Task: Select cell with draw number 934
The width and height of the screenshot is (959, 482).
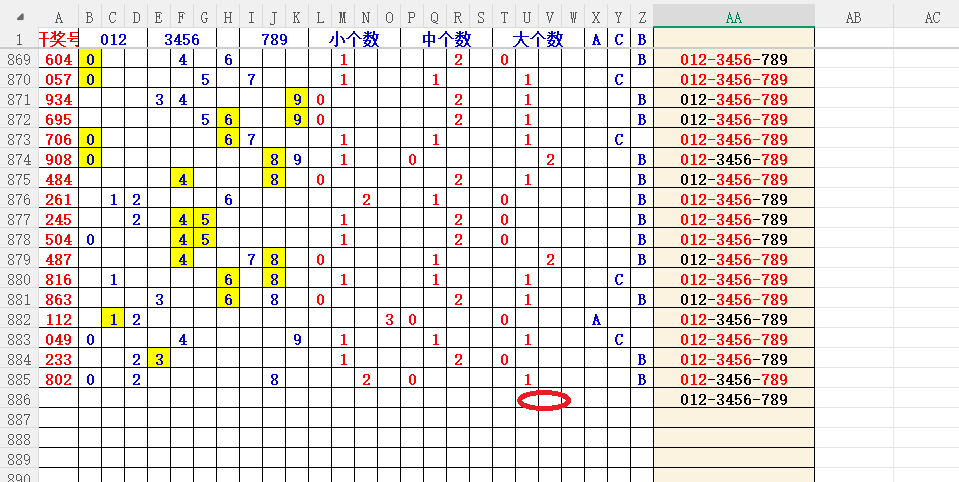Action: pos(59,100)
